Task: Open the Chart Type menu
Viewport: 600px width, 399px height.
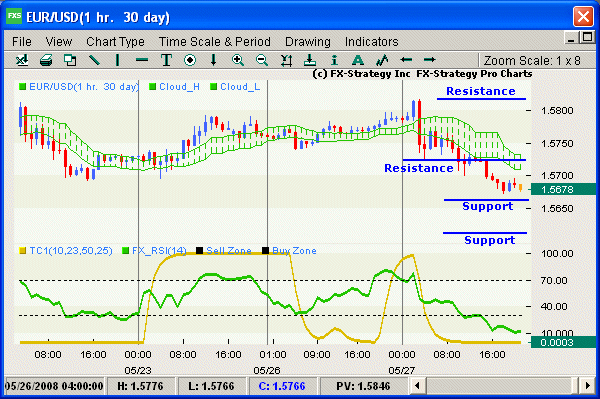Action: [x=115, y=41]
